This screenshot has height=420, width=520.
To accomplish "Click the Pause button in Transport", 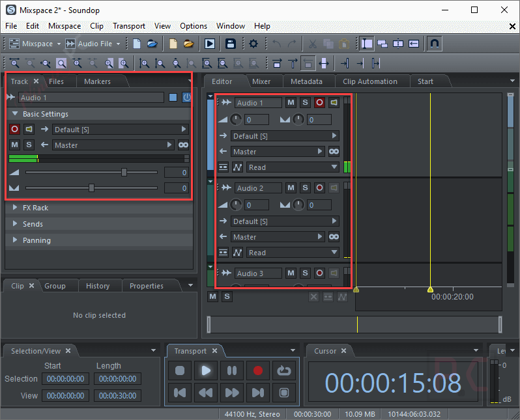I will (x=232, y=371).
